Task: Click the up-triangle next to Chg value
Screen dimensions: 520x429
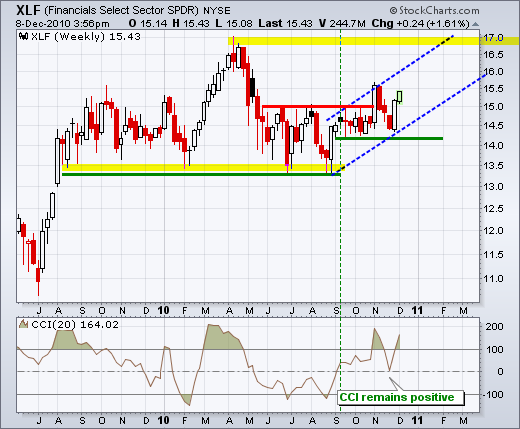Action: [476, 24]
